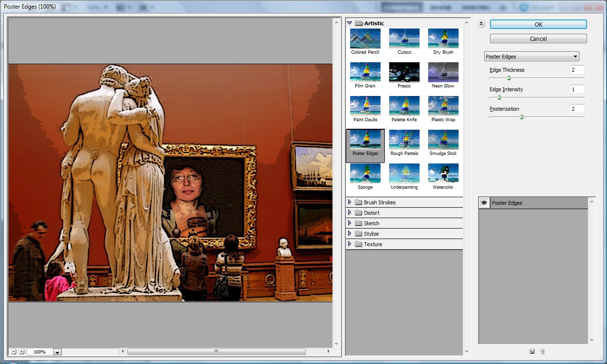This screenshot has width=607, height=364.
Task: Zoom out with the minus button
Action: pyautogui.click(x=14, y=352)
